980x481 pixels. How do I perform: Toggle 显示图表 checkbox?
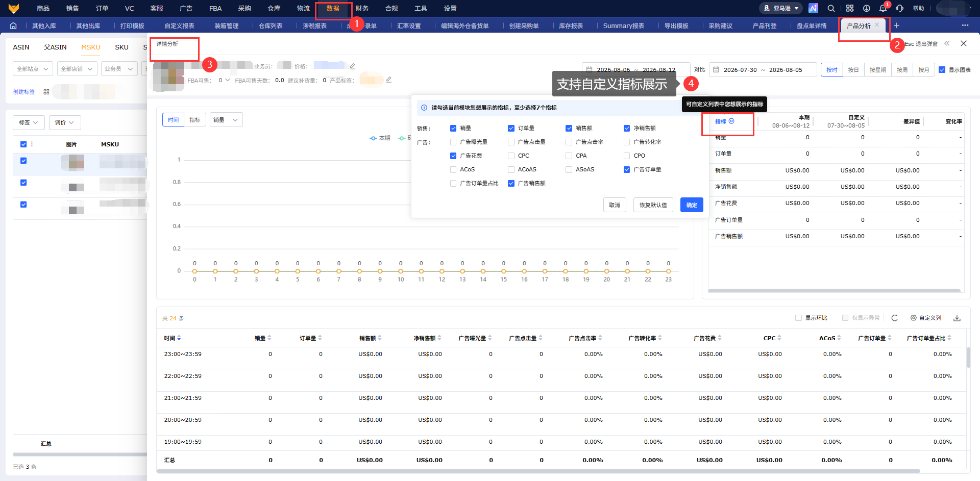942,70
